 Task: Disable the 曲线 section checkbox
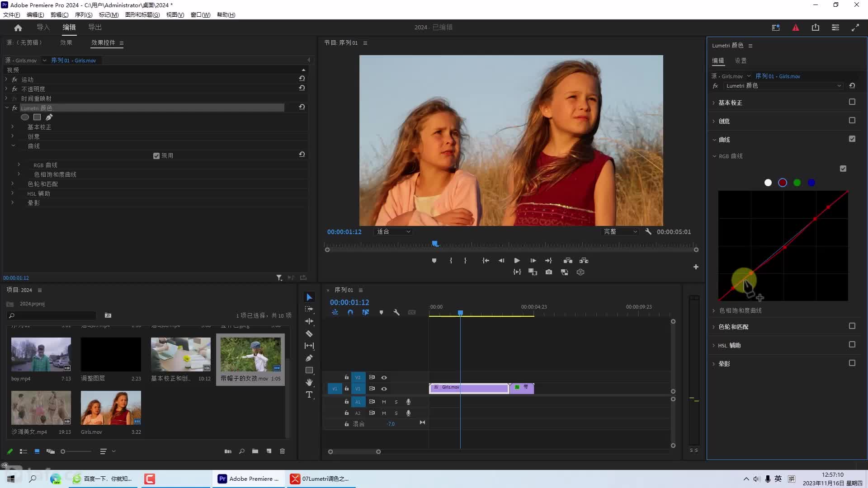[x=852, y=139]
